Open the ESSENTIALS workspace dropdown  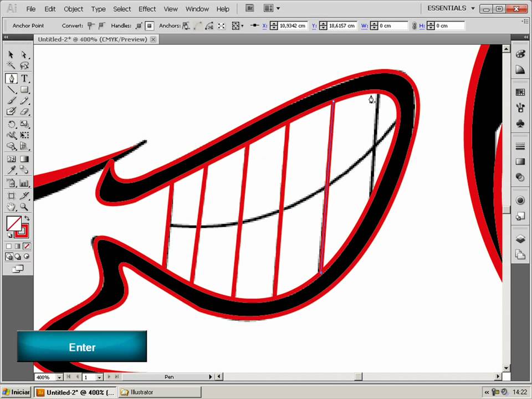tap(451, 8)
